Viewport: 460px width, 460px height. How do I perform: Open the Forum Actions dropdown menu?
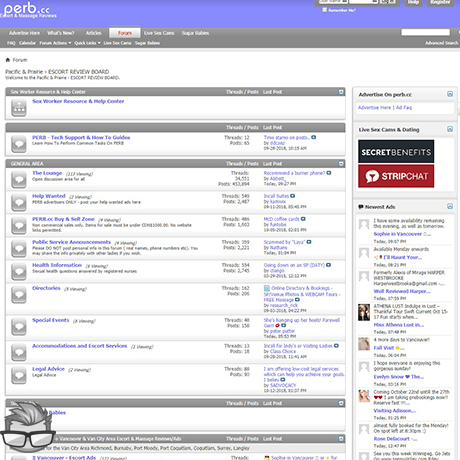tap(55, 43)
